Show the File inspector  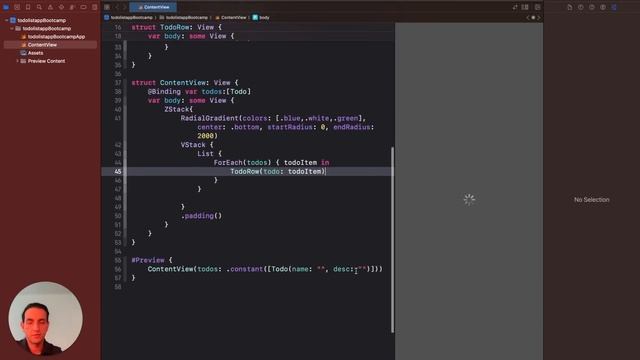570,7
